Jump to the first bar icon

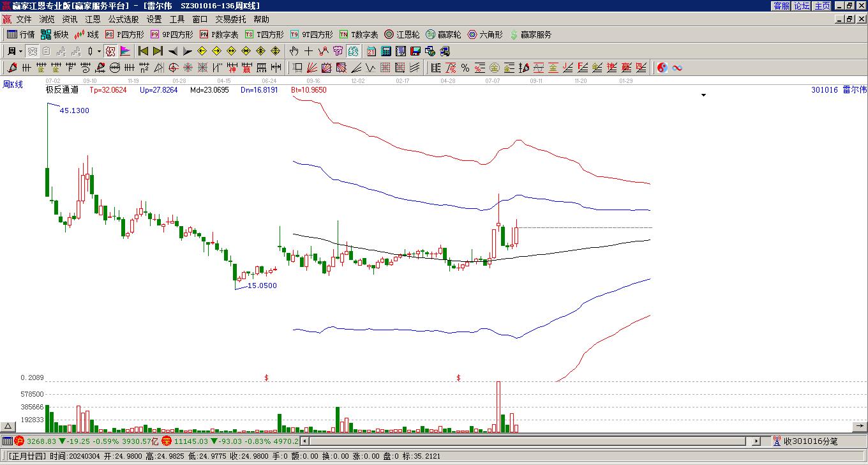144,51
